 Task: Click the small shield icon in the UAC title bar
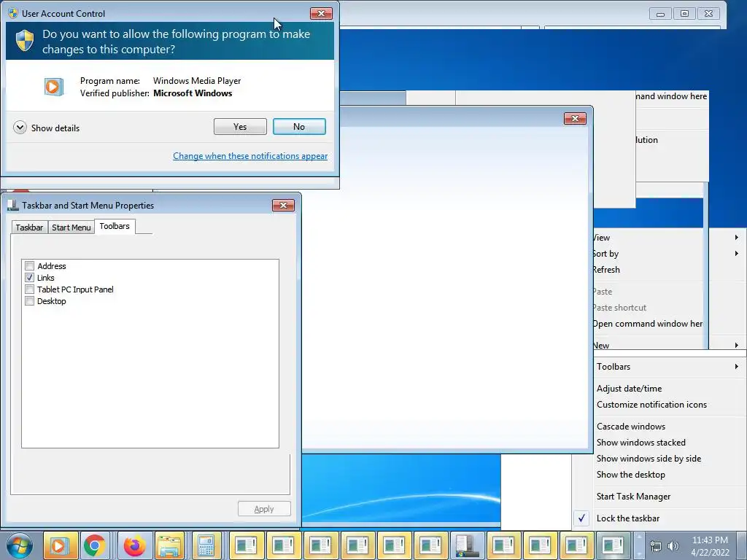pos(13,13)
